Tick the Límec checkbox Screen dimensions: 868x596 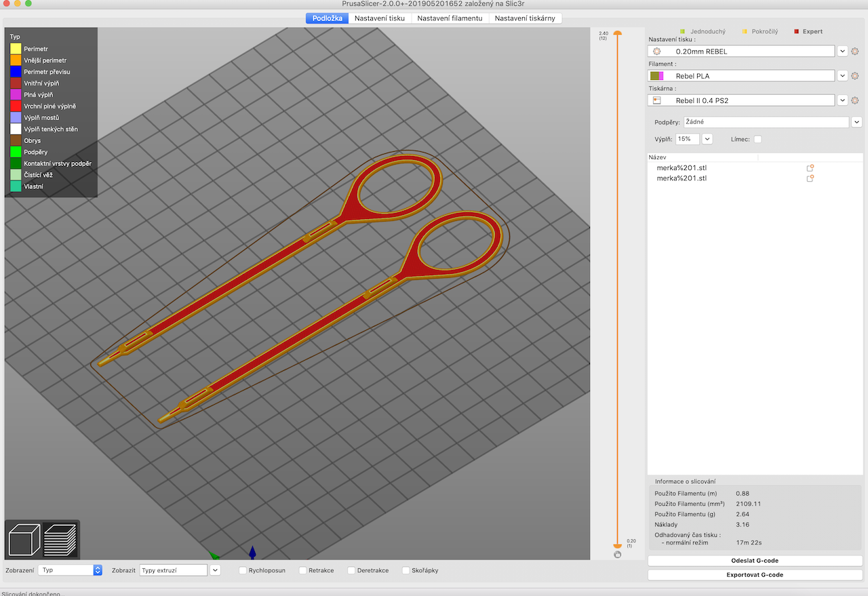pyautogui.click(x=757, y=139)
